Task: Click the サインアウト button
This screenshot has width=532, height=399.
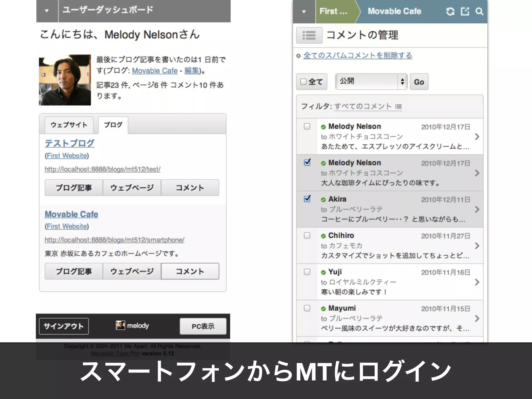Action: pyautogui.click(x=64, y=326)
